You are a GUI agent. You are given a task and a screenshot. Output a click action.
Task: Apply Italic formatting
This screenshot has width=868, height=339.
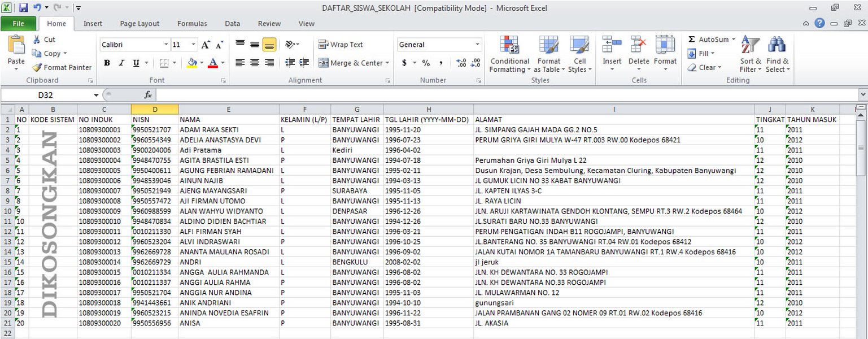121,63
